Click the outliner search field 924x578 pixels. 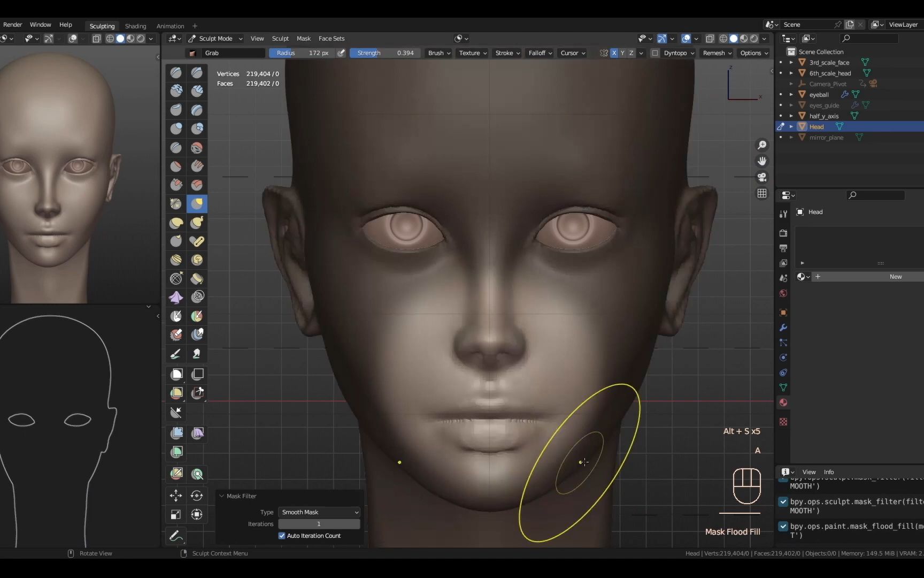point(869,39)
